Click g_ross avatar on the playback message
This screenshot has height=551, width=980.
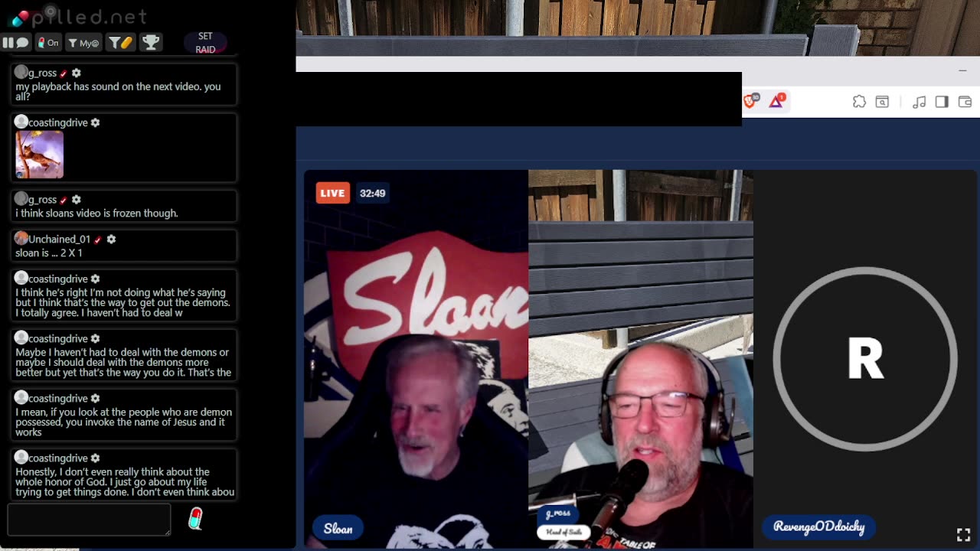tap(21, 72)
